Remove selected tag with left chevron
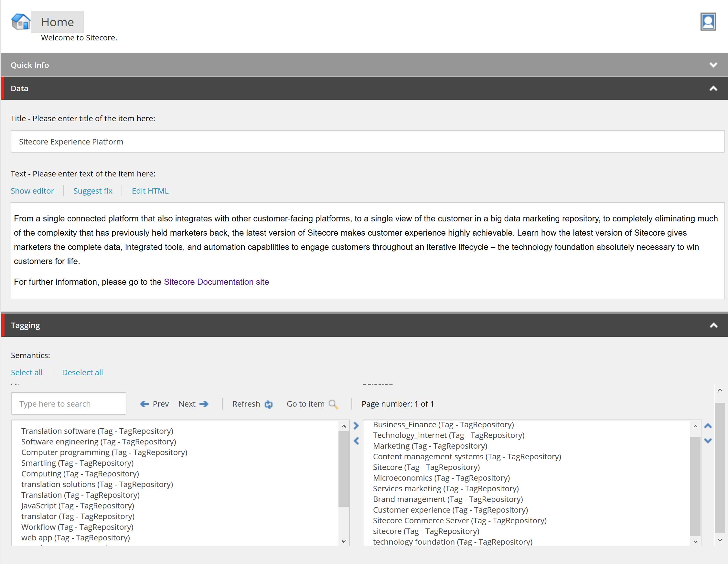The image size is (728, 564). [x=356, y=441]
